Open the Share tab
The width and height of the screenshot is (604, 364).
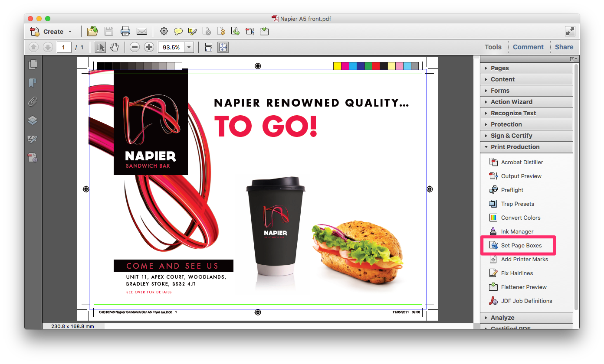[564, 47]
